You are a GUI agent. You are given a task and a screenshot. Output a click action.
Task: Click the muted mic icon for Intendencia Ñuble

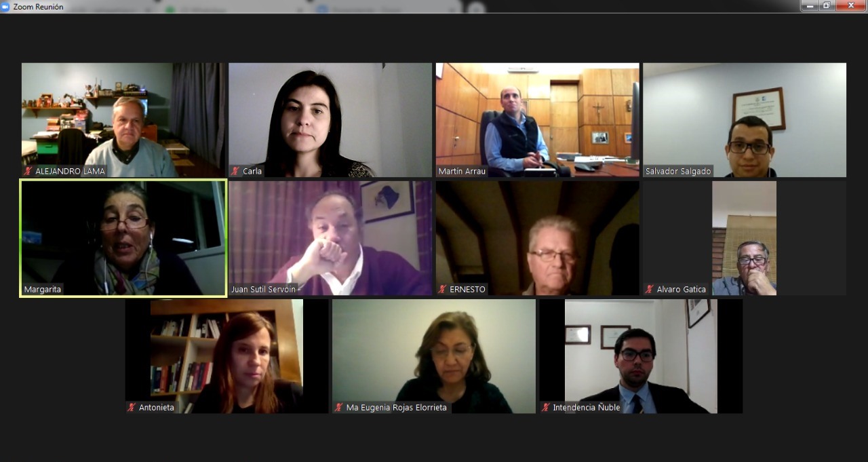[546, 408]
